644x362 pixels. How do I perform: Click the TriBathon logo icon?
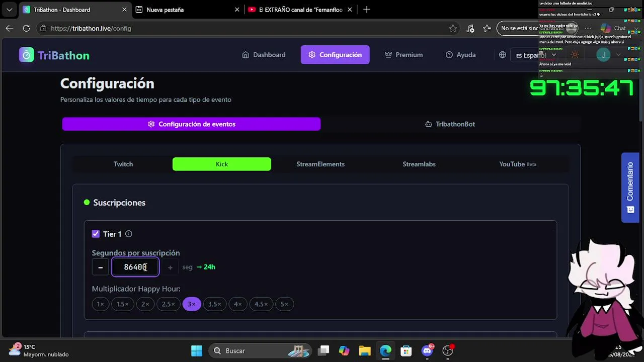(x=26, y=55)
